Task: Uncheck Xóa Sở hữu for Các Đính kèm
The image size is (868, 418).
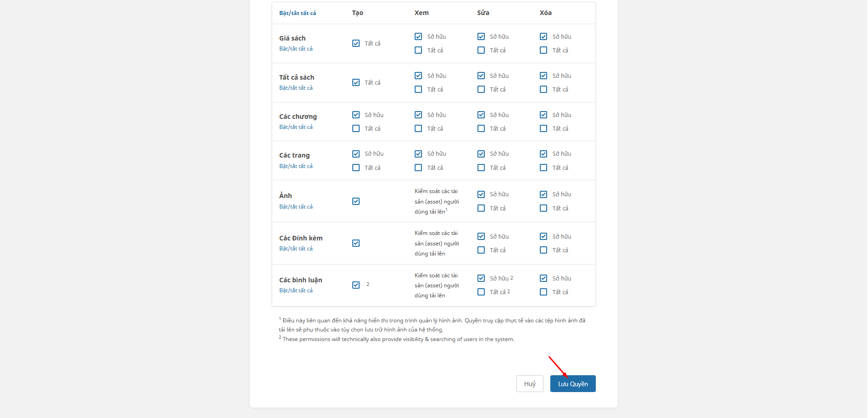Action: (543, 236)
